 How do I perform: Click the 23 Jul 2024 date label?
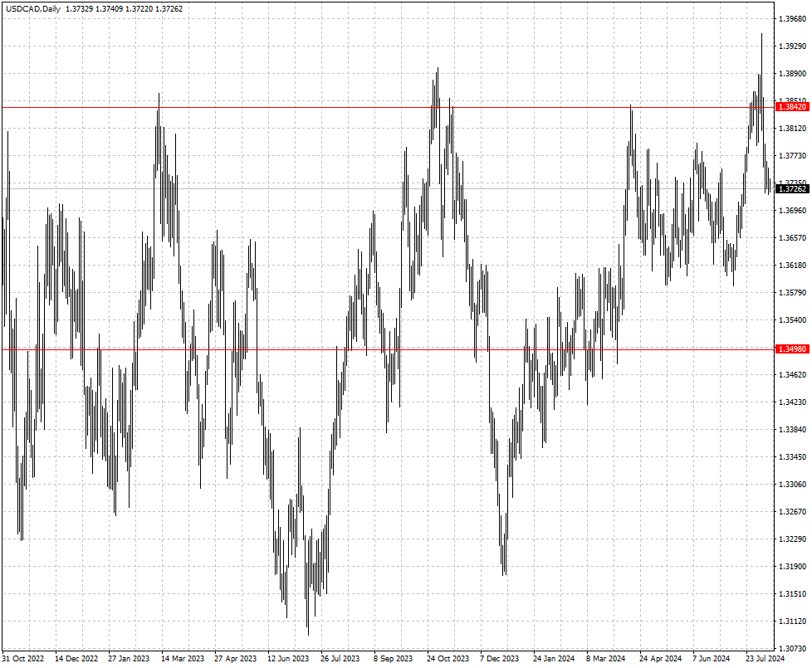pyautogui.click(x=766, y=659)
